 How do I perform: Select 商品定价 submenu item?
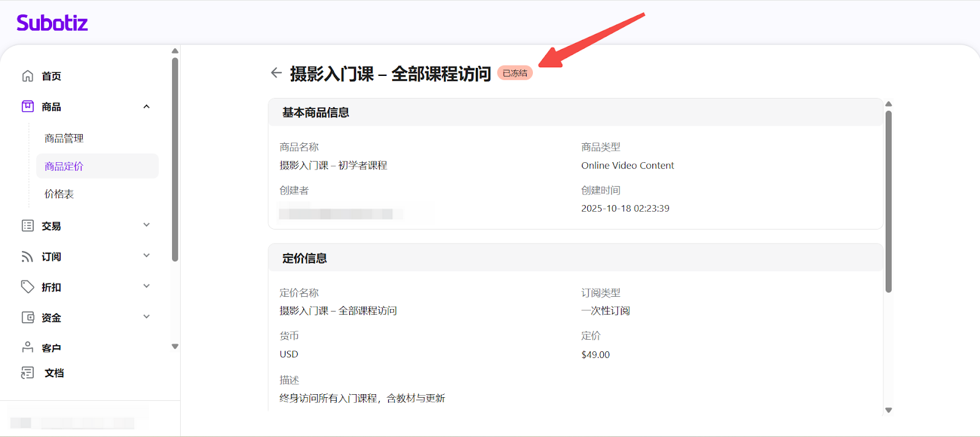[x=64, y=166]
